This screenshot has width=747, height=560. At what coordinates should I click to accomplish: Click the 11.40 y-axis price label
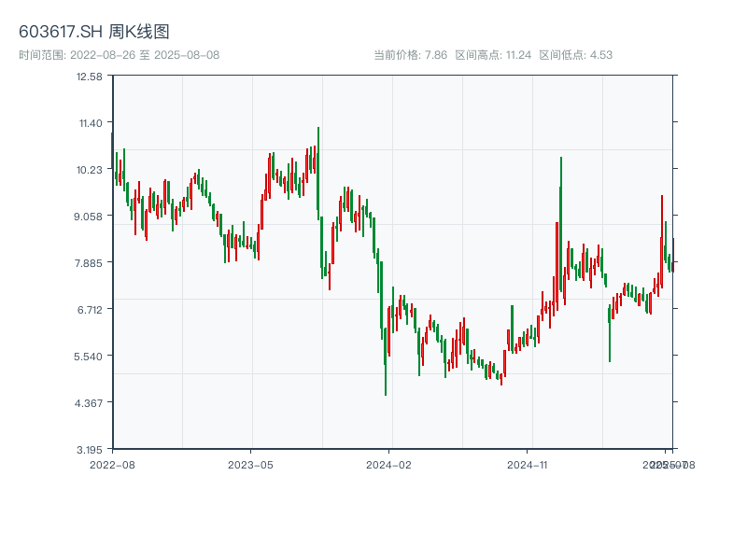91,123
